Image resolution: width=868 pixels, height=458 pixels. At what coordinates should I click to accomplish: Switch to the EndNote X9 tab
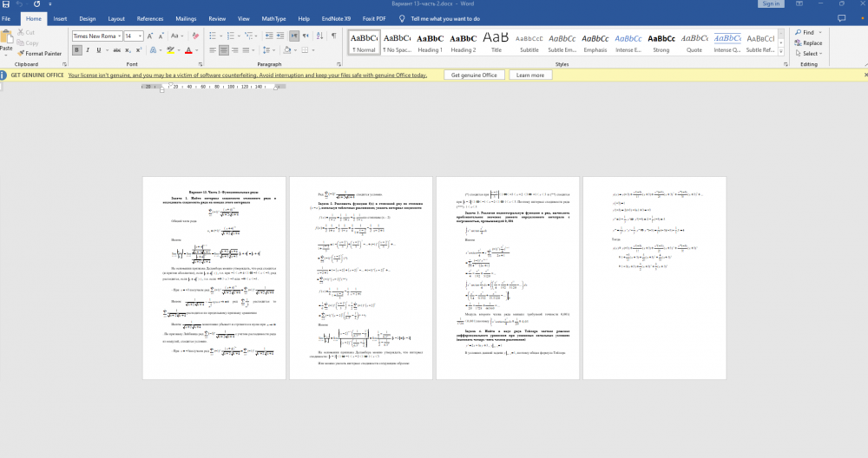click(x=336, y=19)
